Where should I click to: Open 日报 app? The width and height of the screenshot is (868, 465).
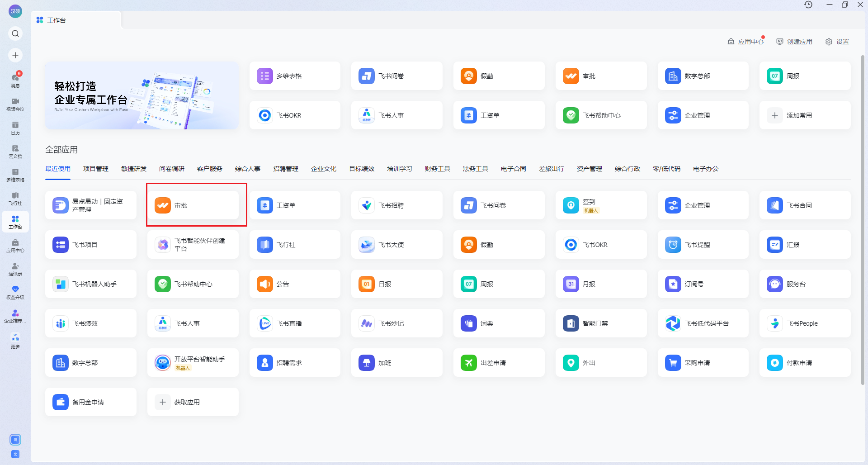click(397, 284)
